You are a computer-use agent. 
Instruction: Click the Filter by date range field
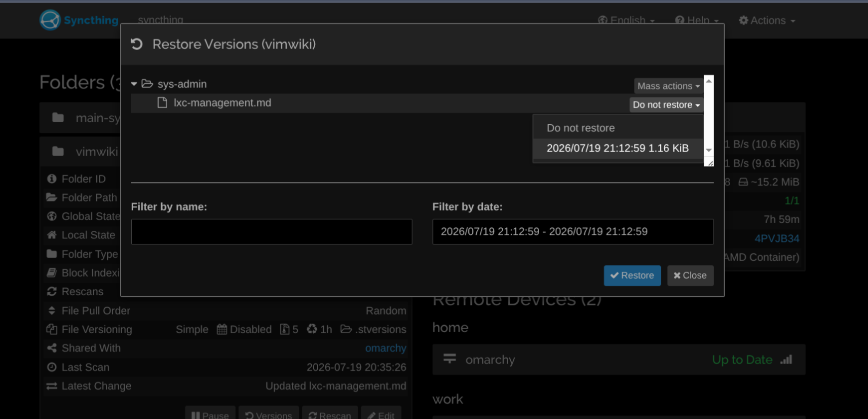click(573, 232)
